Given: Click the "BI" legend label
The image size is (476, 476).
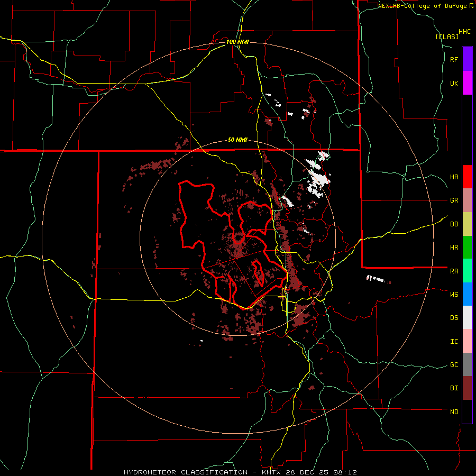Looking at the screenshot, I should [x=454, y=388].
